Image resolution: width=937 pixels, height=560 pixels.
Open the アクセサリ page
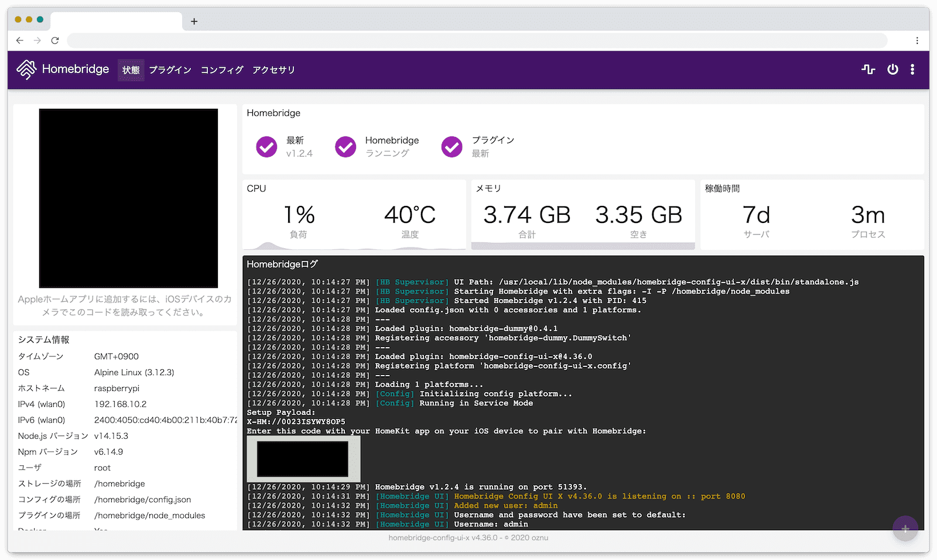[x=273, y=70]
